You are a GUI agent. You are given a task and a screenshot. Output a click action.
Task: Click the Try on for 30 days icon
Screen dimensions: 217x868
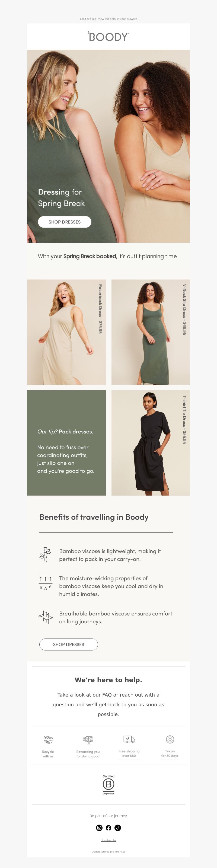pos(170,739)
